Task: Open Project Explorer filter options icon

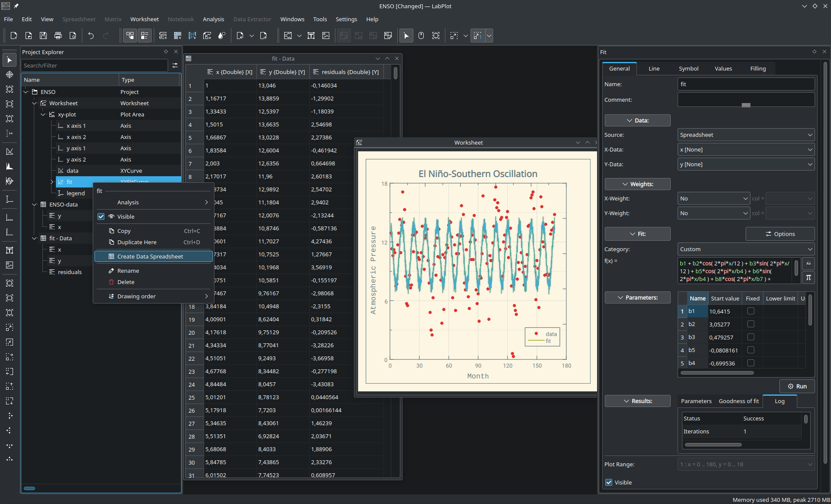Action: pos(175,65)
